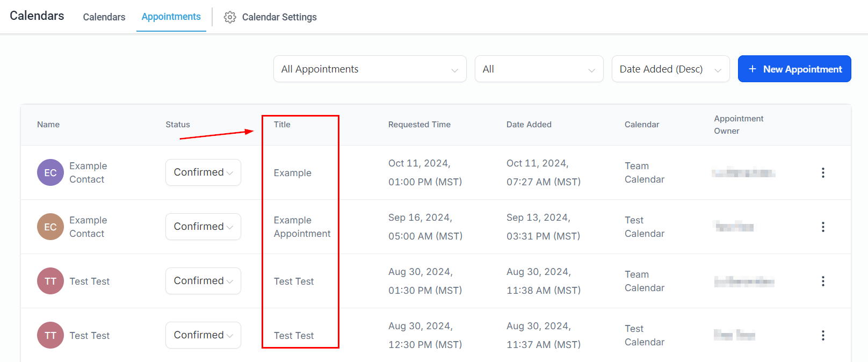Viewport: 868px width, 362px height.
Task: Click the TT avatar in fourth row
Action: coord(50,336)
